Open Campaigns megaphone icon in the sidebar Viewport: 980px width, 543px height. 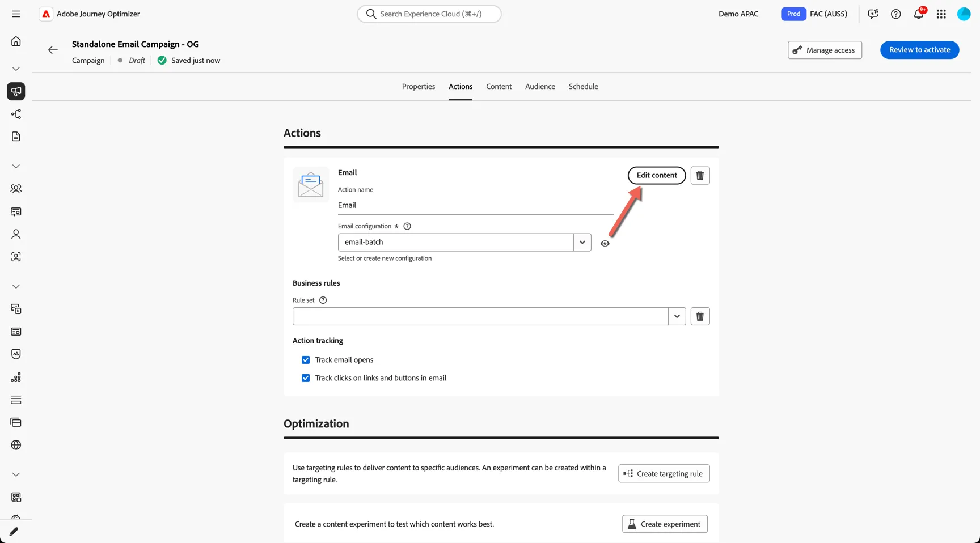click(x=16, y=91)
